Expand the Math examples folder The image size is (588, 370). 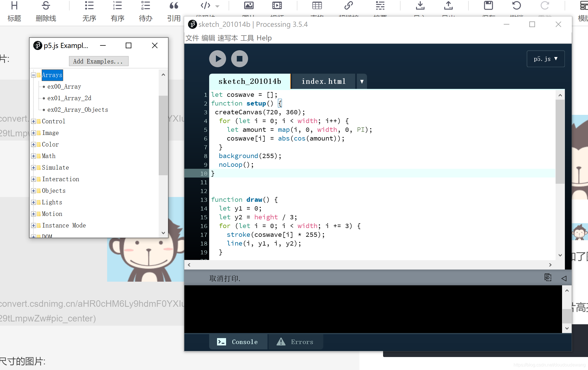tap(34, 156)
